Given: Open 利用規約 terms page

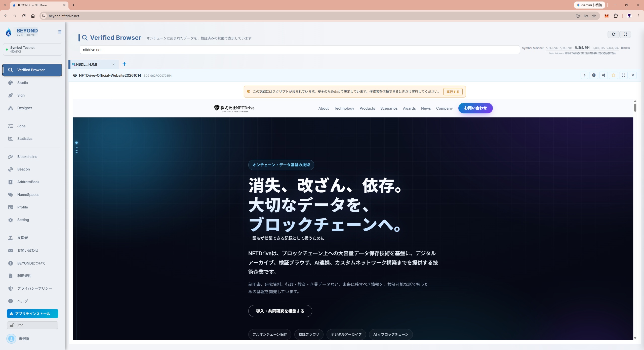Looking at the screenshot, I should click(32, 276).
